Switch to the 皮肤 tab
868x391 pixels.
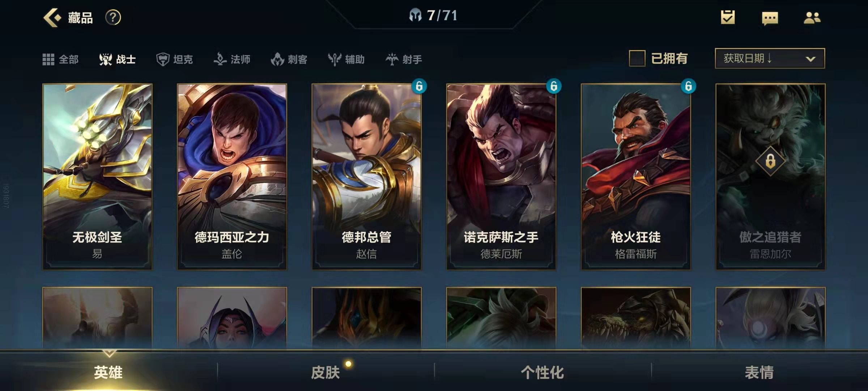325,372
